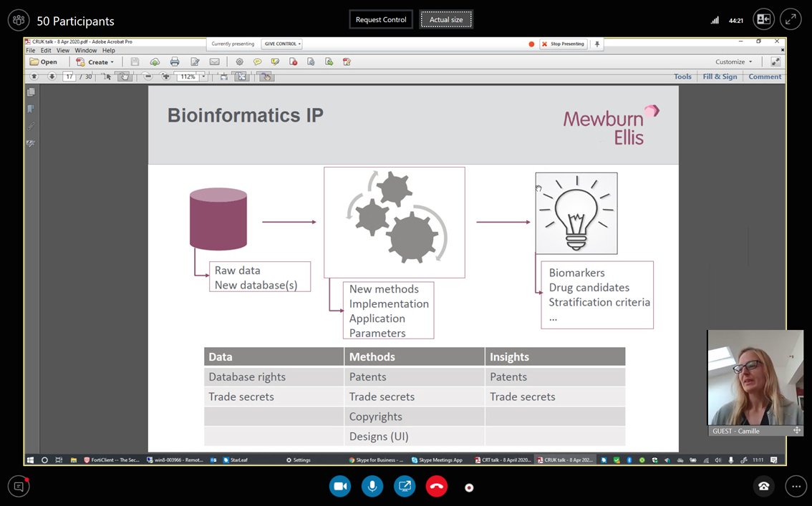Click the insert page icon
Viewport: 812px width, 506px height.
[x=329, y=62]
